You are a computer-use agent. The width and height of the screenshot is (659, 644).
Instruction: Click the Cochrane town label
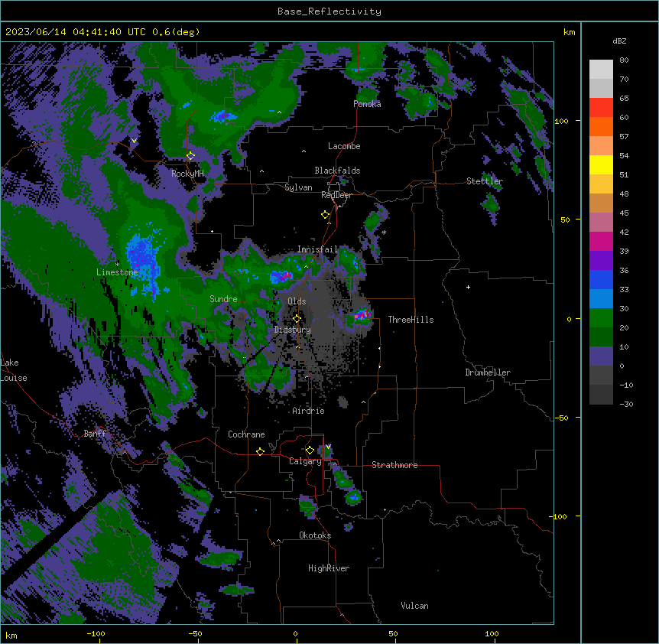pos(246,434)
